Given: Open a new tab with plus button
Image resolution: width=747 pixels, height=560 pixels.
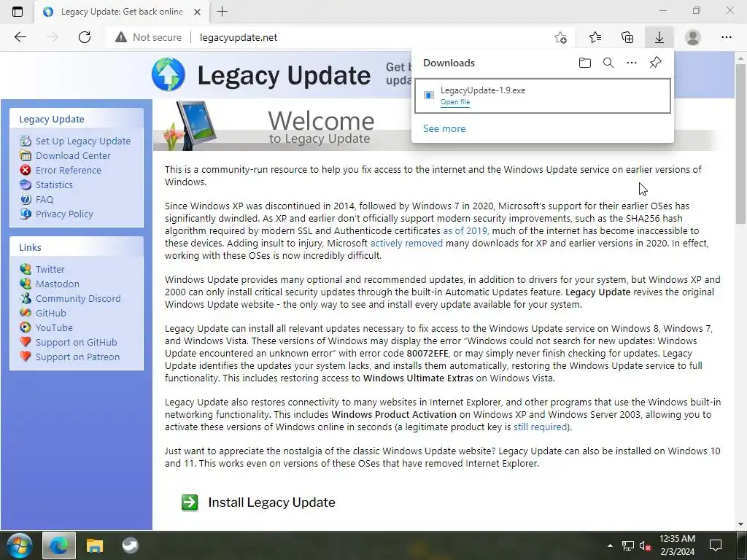Looking at the screenshot, I should click(222, 12).
